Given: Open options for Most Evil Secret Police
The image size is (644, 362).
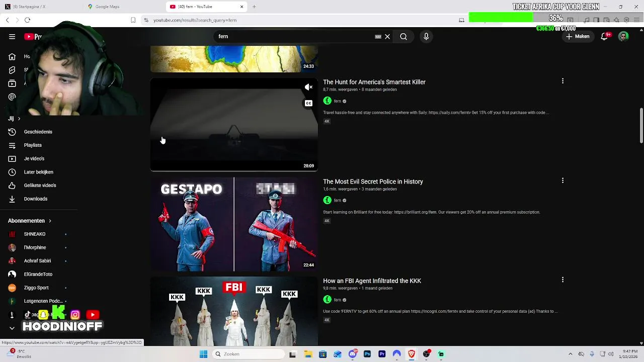Looking at the screenshot, I should point(562,180).
